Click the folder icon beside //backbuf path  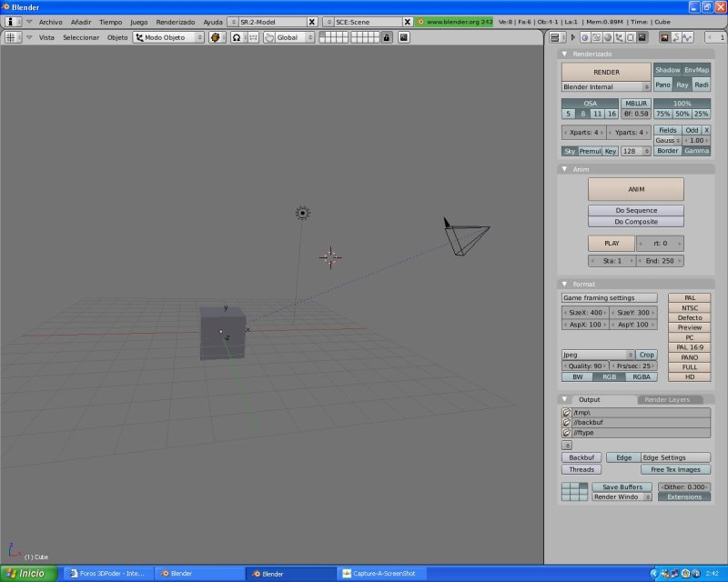pos(566,422)
